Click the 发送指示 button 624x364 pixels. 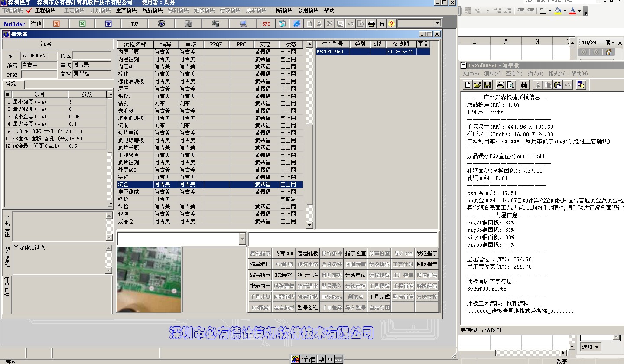point(427,253)
